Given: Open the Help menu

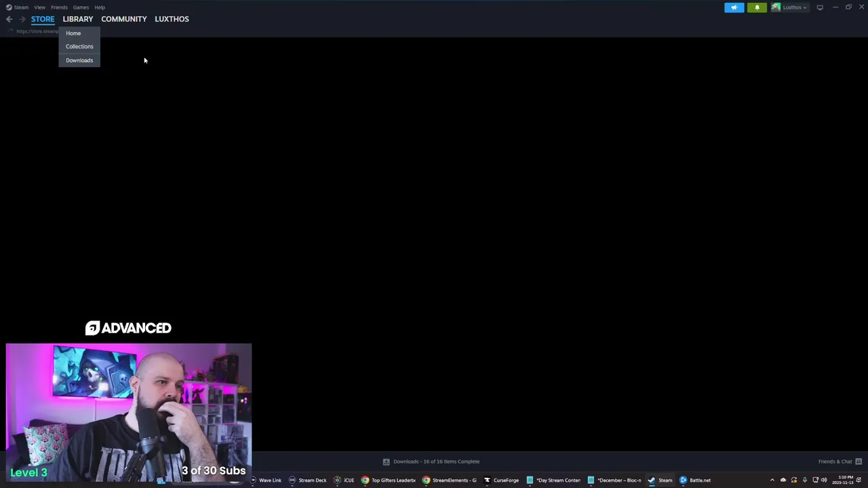Looking at the screenshot, I should [100, 7].
